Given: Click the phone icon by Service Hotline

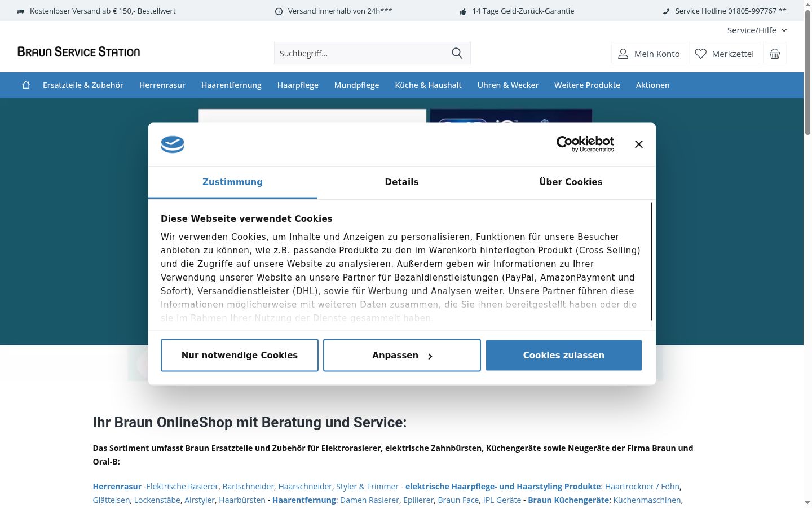Looking at the screenshot, I should [666, 11].
